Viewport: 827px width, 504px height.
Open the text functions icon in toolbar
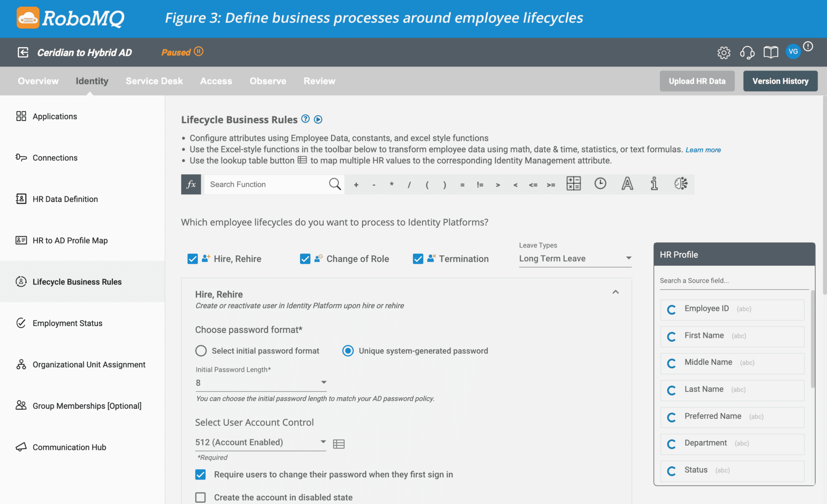click(x=627, y=184)
